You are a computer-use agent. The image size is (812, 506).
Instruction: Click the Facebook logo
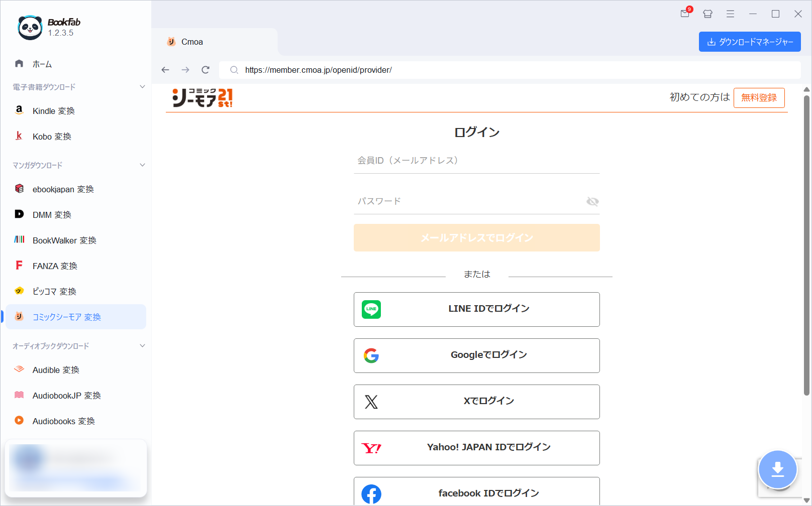click(371, 494)
